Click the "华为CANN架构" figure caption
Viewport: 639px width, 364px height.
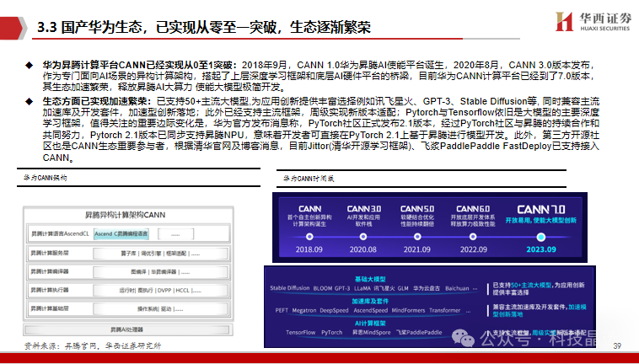pyautogui.click(x=46, y=178)
